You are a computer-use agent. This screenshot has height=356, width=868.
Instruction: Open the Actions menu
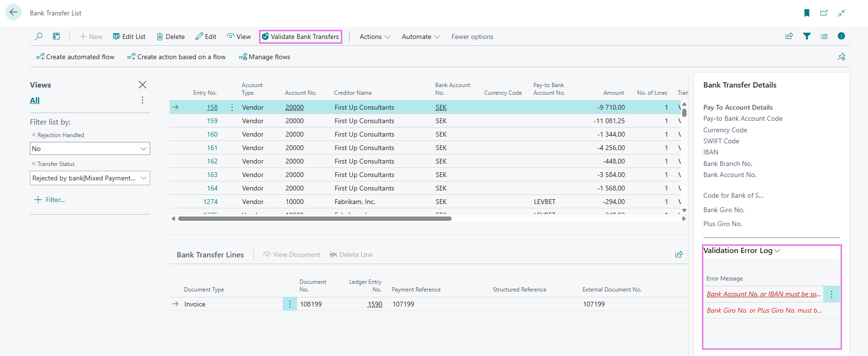pyautogui.click(x=375, y=37)
